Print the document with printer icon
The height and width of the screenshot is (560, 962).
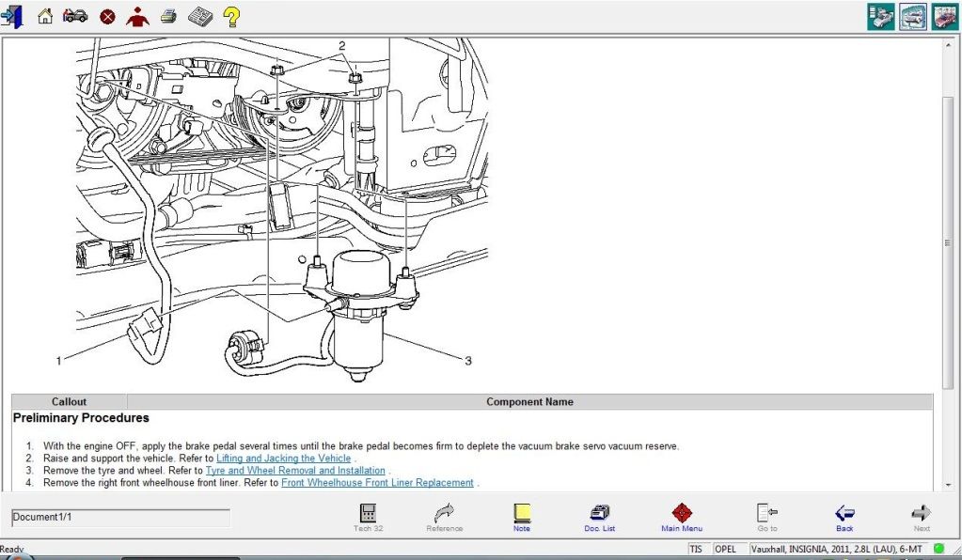[x=168, y=16]
